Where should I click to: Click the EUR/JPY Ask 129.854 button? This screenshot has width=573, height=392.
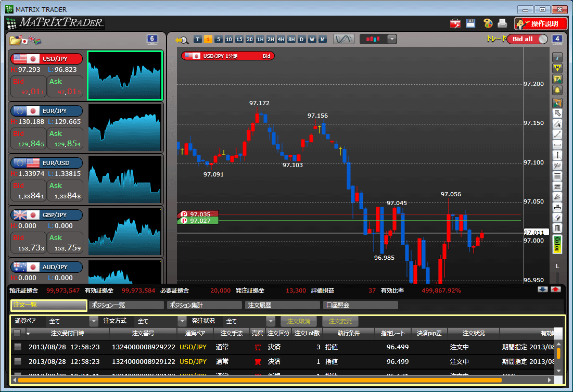(x=65, y=138)
